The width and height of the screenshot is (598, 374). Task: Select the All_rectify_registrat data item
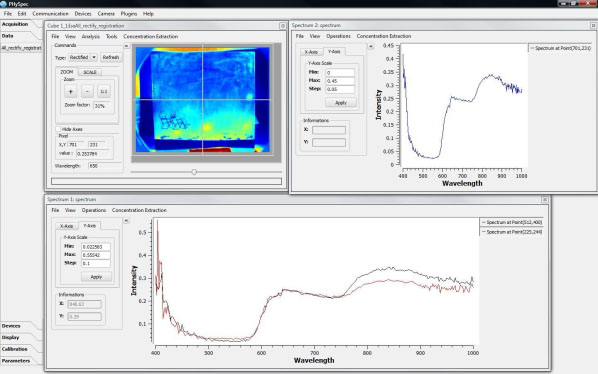(x=21, y=48)
